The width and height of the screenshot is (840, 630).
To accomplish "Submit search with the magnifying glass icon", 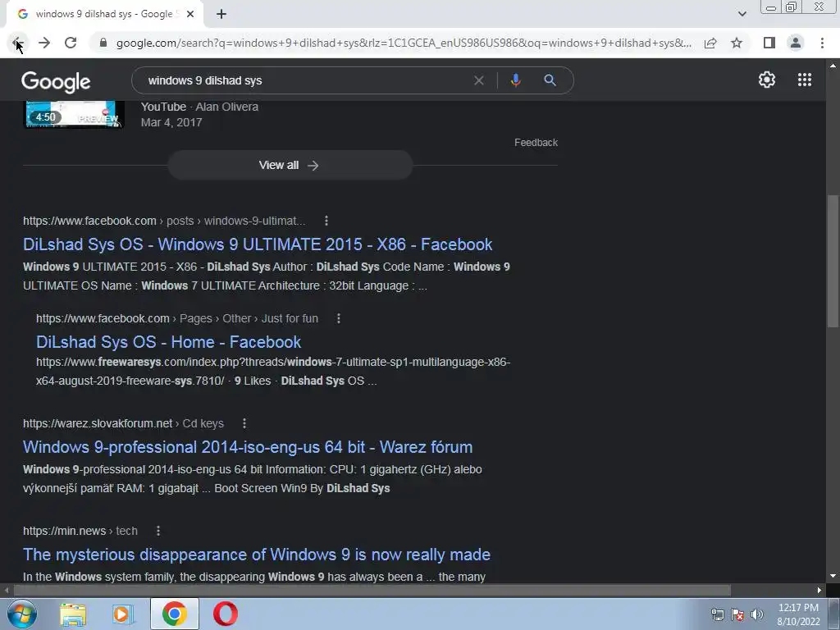I will click(x=550, y=80).
